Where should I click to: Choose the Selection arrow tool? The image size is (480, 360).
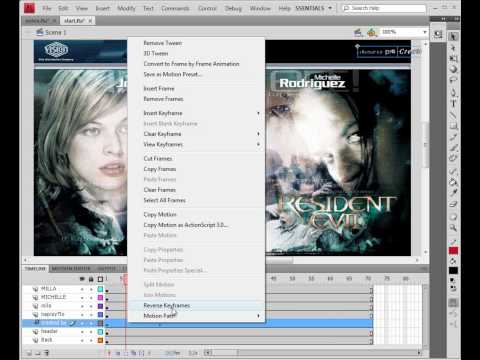453,36
